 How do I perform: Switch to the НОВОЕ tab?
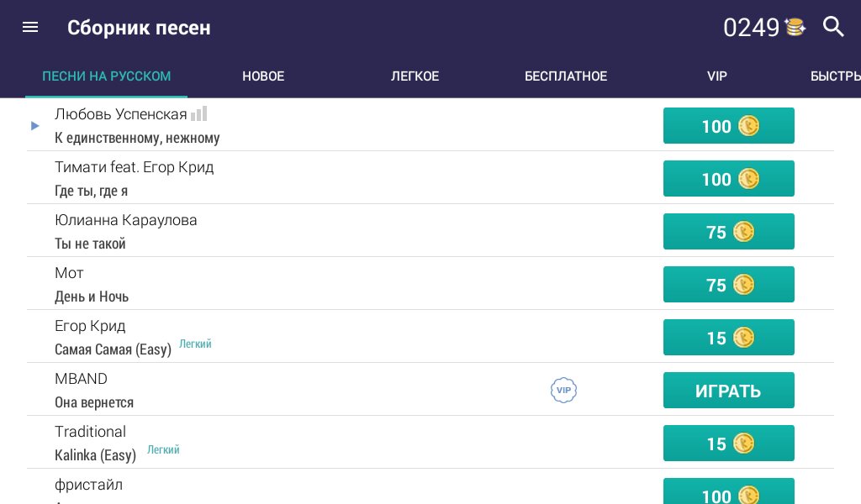tap(263, 76)
